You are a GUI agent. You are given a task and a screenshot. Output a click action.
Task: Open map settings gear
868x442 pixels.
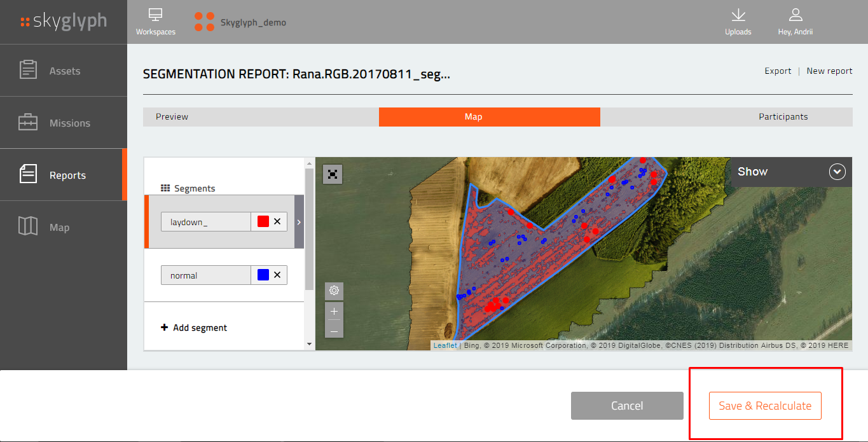point(334,291)
